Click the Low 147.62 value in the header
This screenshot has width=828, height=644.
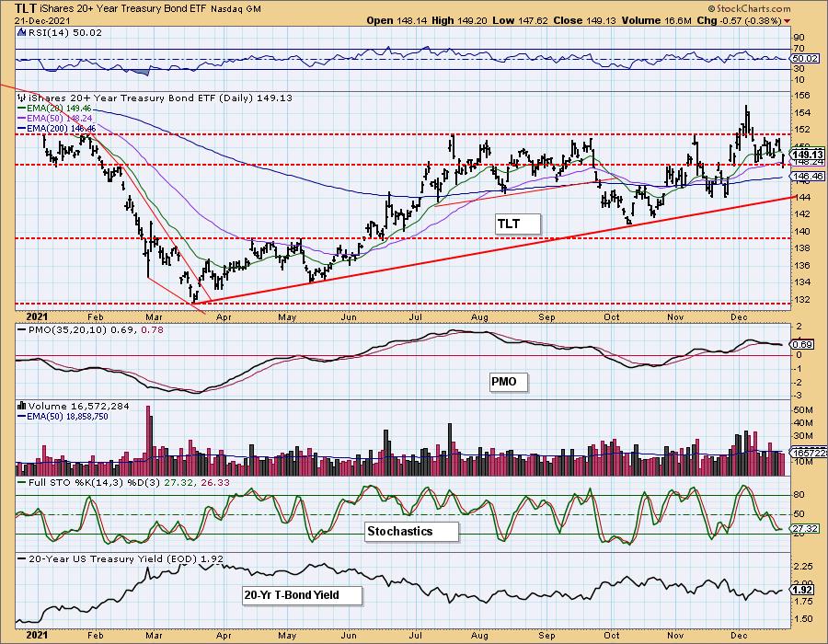point(519,20)
